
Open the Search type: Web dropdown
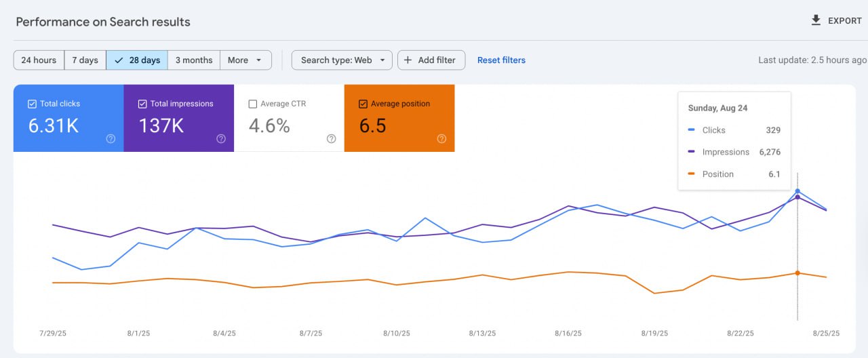click(342, 60)
